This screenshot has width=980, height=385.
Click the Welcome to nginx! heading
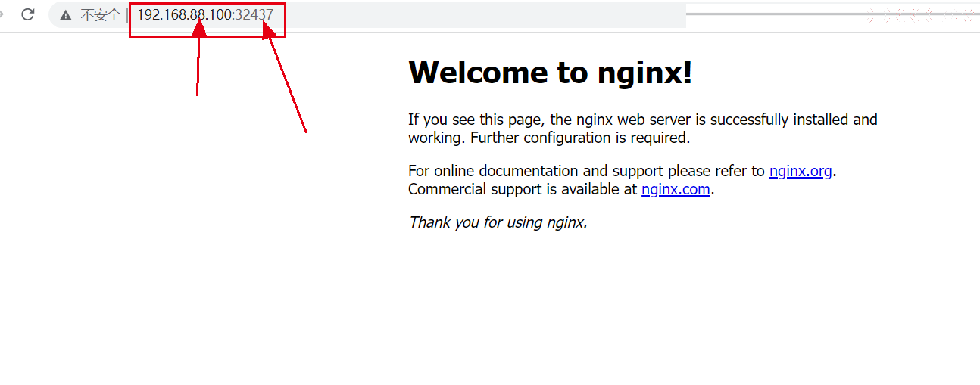(550, 73)
